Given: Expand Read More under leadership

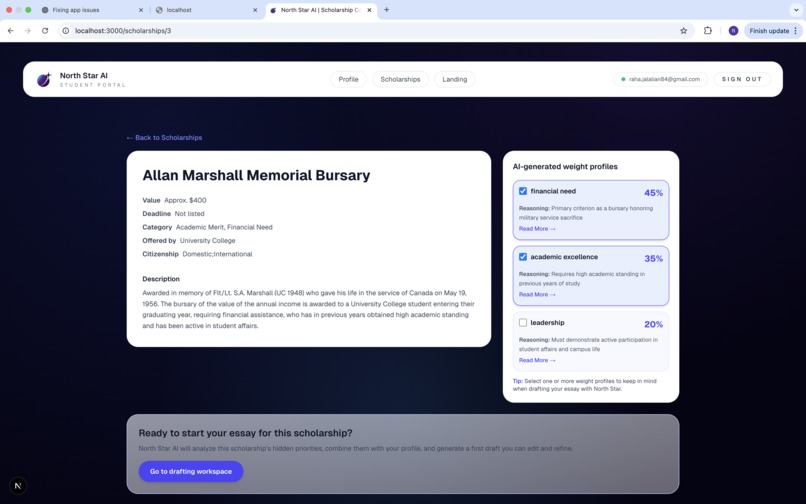Looking at the screenshot, I should point(537,361).
